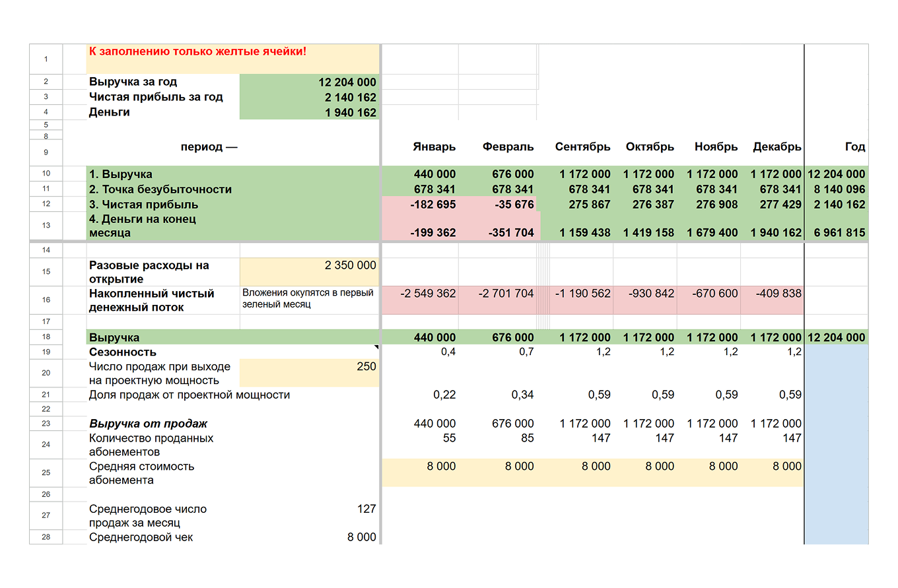Viewport: 898px width, 588px height.
Task: Select the yellow cell containing 250
Action: click(309, 373)
